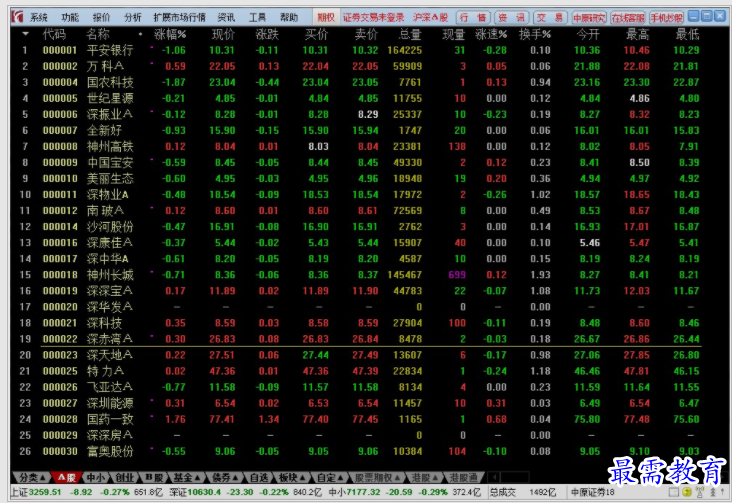The image size is (732, 503).
Task: Select the 中国宝安 stock row
Action: click(x=359, y=163)
